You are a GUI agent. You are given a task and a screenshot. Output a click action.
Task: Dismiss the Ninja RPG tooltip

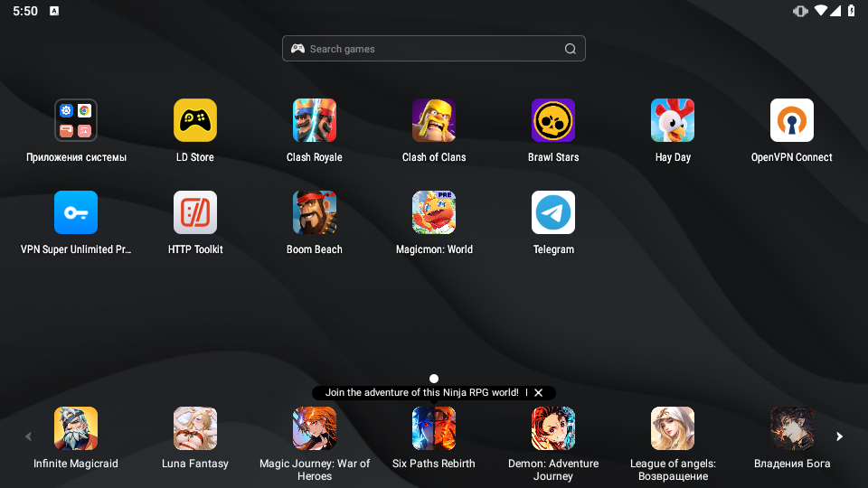click(x=538, y=392)
